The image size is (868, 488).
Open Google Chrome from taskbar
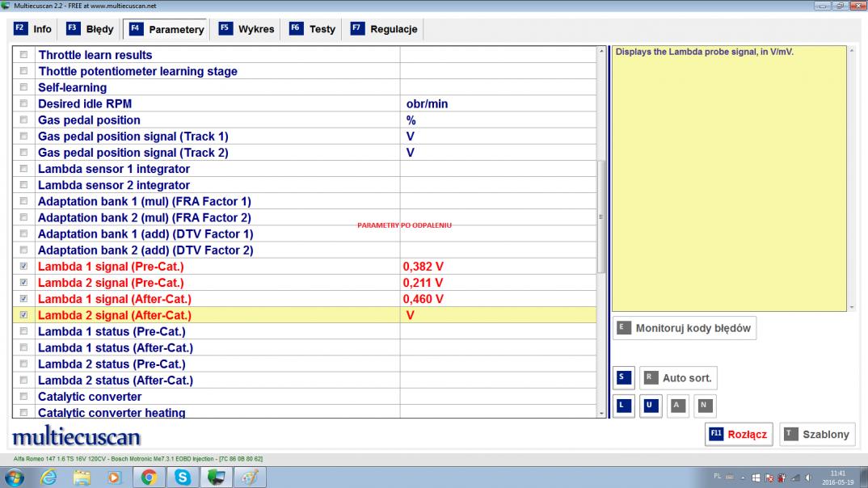[x=149, y=477]
